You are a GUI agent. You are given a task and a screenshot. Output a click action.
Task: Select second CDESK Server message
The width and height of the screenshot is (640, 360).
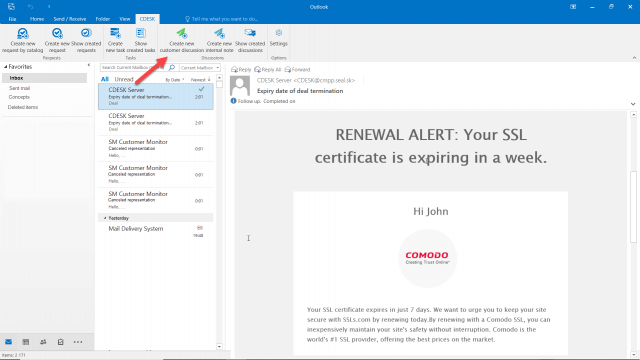tap(156, 122)
